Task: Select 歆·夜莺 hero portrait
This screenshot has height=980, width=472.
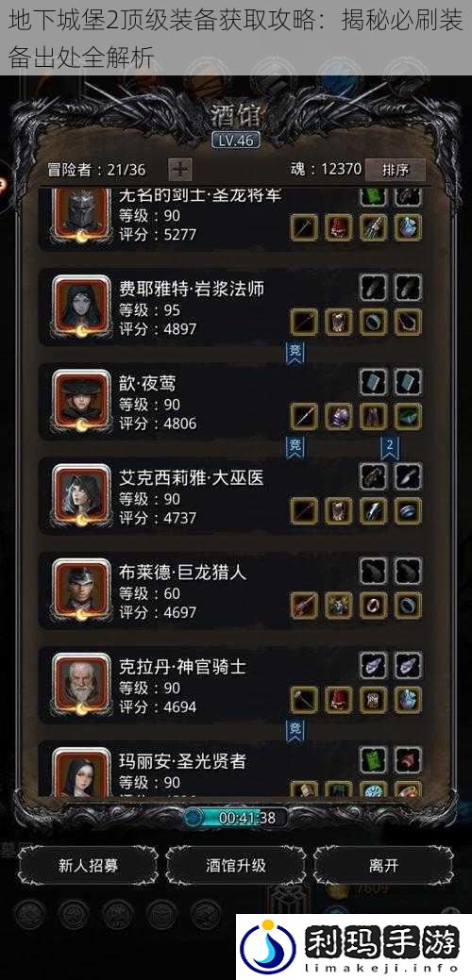Action: (x=81, y=401)
